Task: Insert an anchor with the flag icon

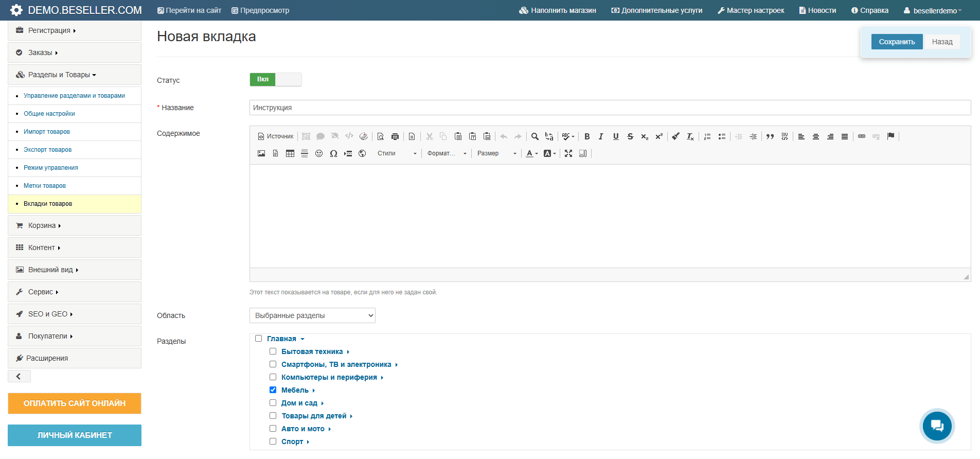Action: 891,136
